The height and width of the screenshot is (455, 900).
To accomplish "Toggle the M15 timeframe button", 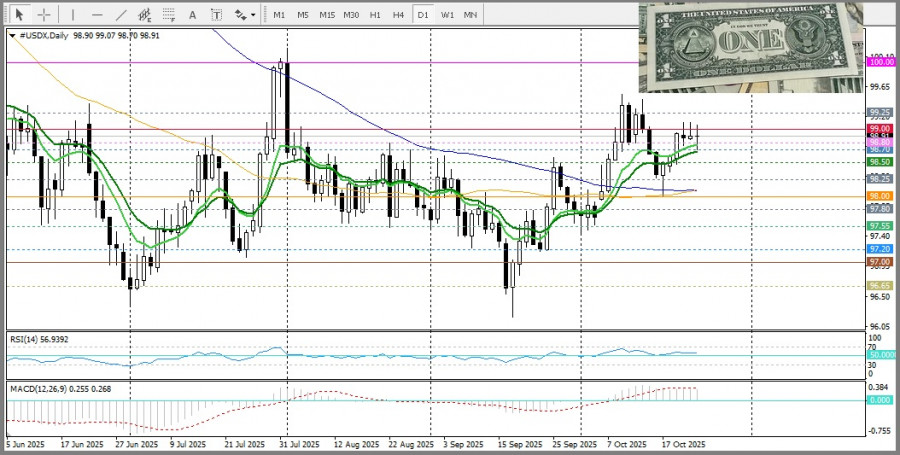I will 327,15.
